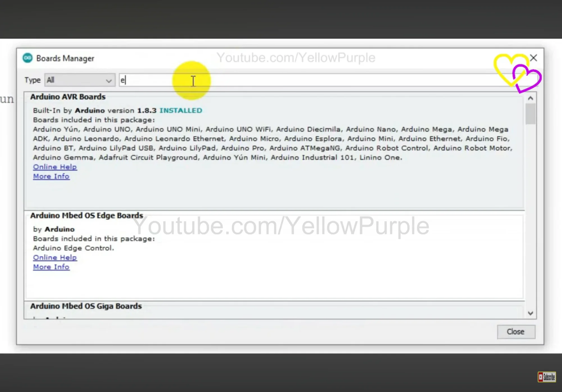Click the Type label beside the dropdown
Screen dimensions: 562x392
pos(33,80)
